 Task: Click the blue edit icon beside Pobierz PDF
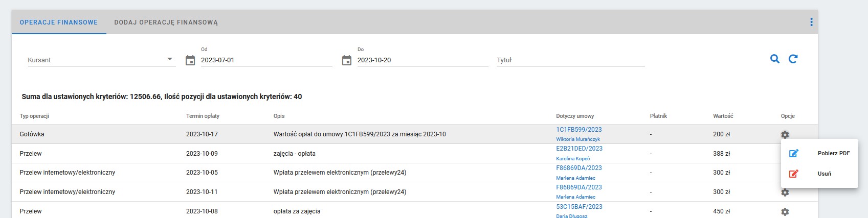794,153
